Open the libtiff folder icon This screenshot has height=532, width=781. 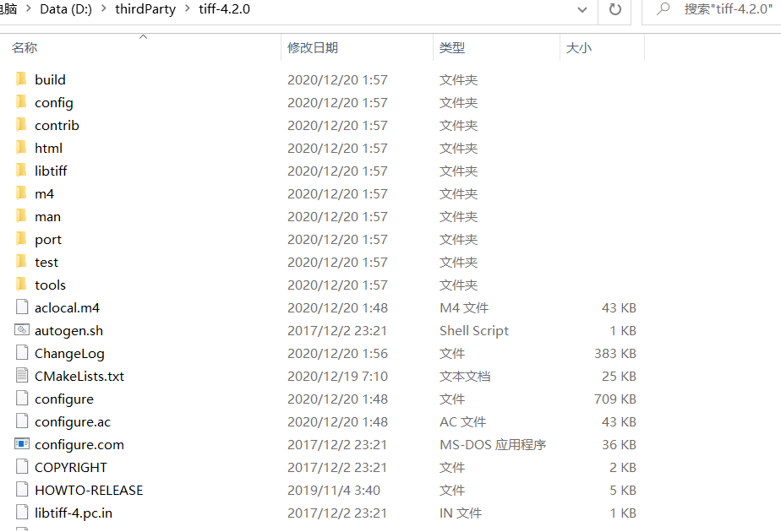pyautogui.click(x=20, y=170)
